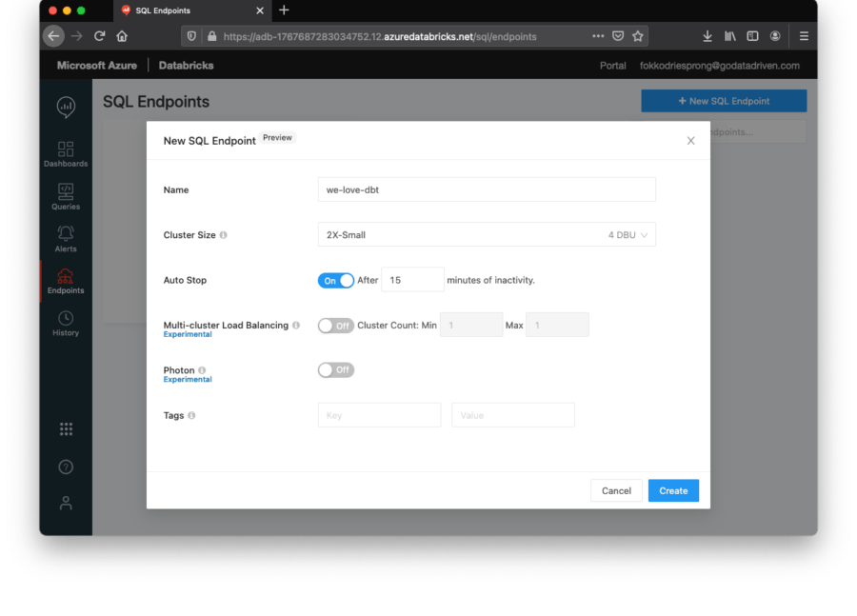
Task: Toggle browser sidebar view icon
Action: (752, 36)
